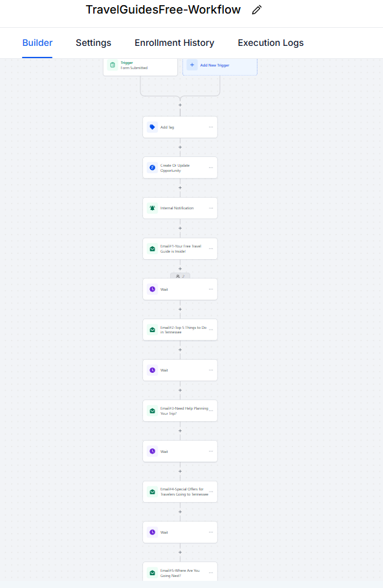Click the Internal Notification bell icon
Screen dimensions: 383x588
click(153, 208)
